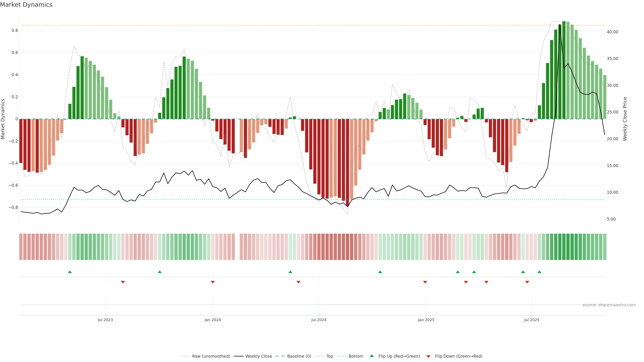644x362 pixels.
Task: Click the rightmost green Flip Up triangle marker
Action: pos(539,272)
